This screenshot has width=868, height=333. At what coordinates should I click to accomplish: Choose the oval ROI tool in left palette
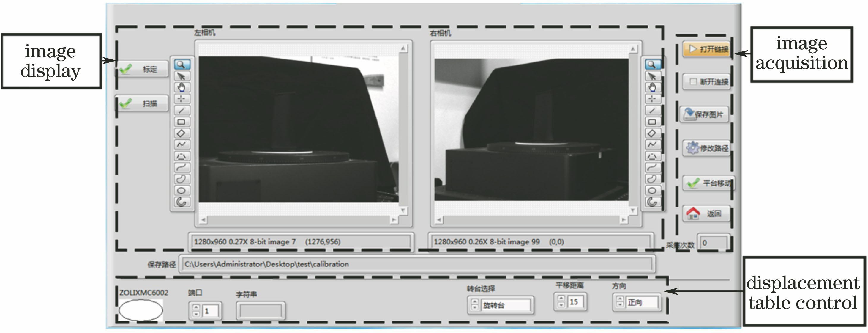coord(182,191)
